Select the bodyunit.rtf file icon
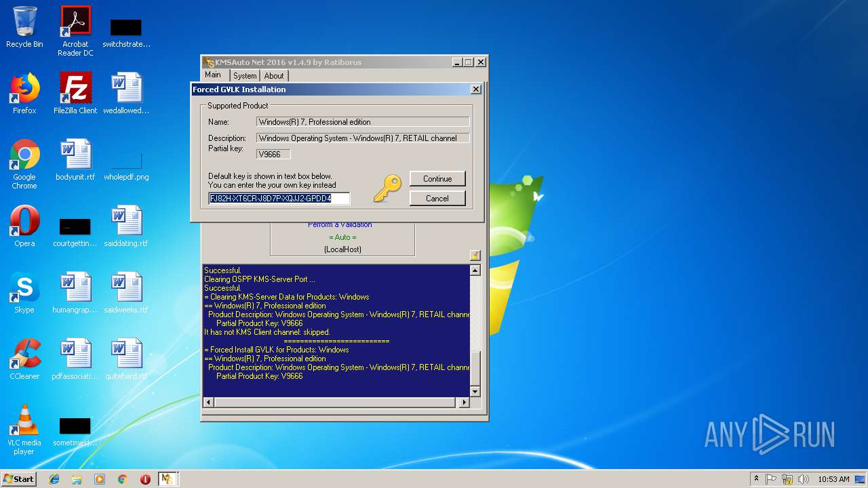 click(x=75, y=160)
